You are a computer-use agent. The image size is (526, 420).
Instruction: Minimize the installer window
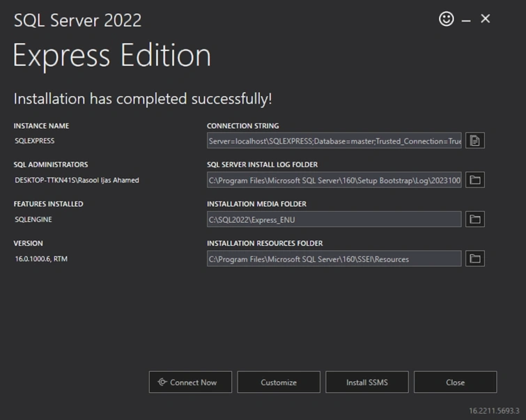point(466,20)
